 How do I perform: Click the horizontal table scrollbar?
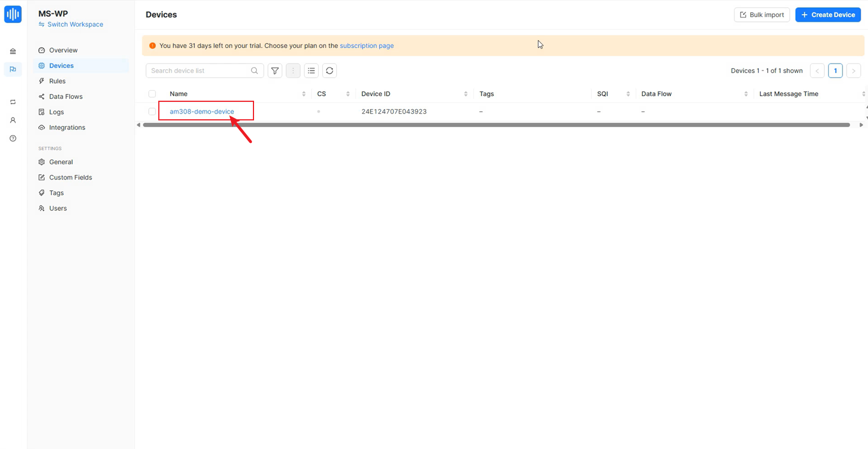tap(496, 125)
